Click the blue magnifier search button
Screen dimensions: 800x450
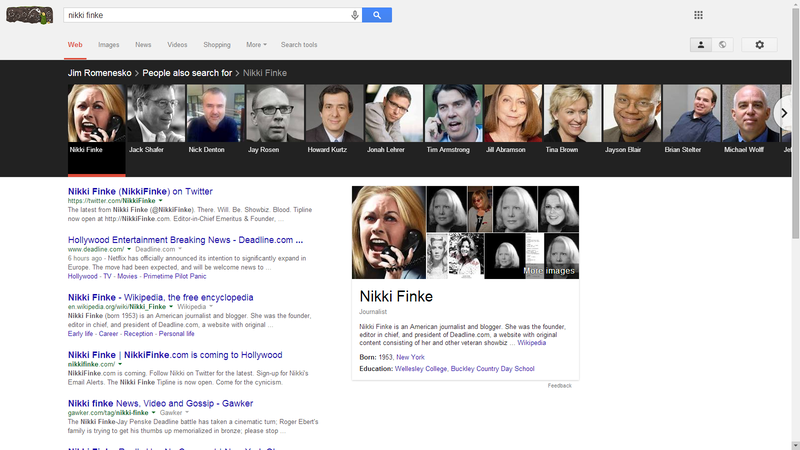[377, 15]
